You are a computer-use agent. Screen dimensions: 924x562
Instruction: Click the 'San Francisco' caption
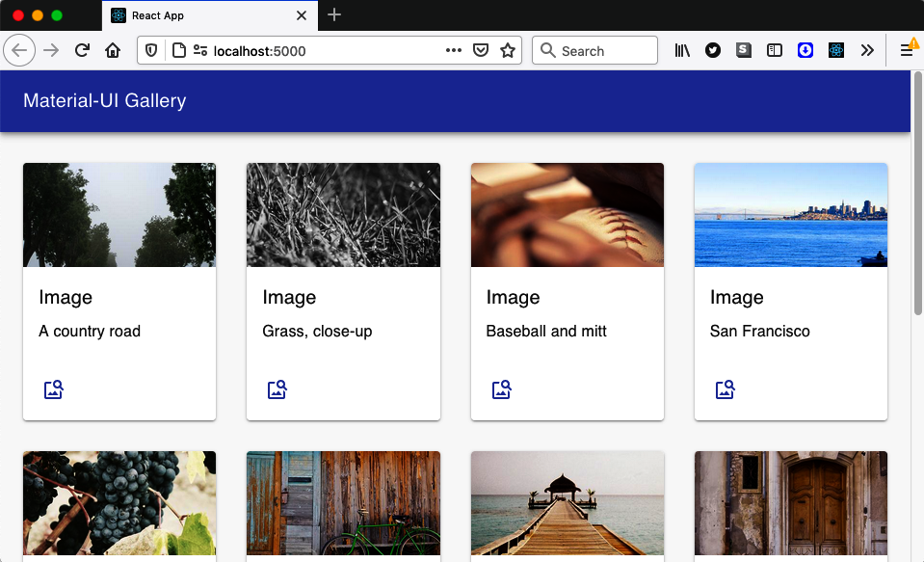[759, 332]
